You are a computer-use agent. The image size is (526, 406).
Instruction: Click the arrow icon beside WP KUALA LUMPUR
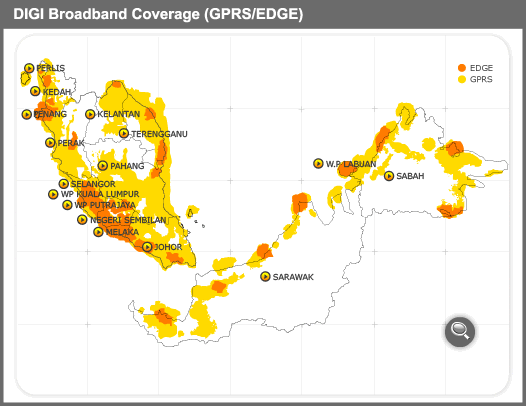point(53,194)
